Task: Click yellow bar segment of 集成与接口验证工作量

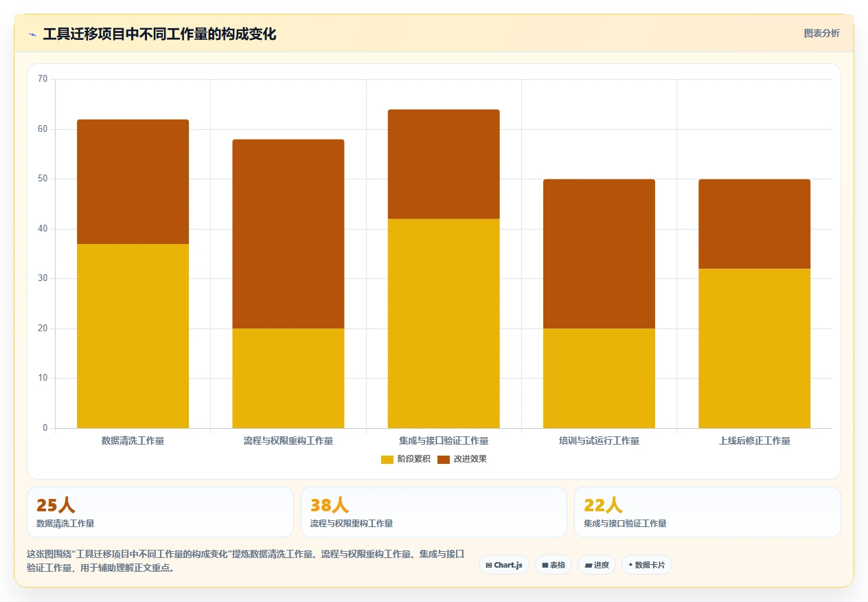Action: [444, 323]
